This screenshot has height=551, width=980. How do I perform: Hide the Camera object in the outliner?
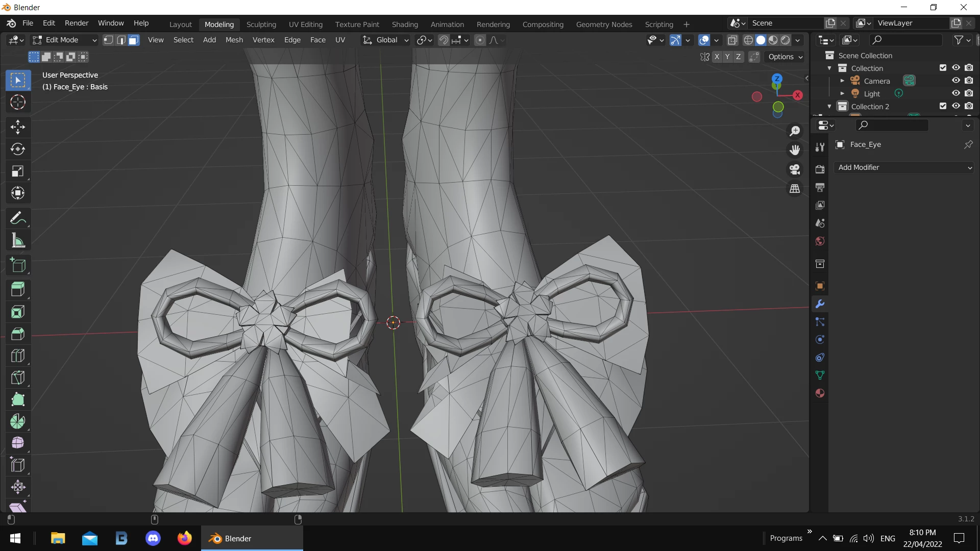[956, 81]
